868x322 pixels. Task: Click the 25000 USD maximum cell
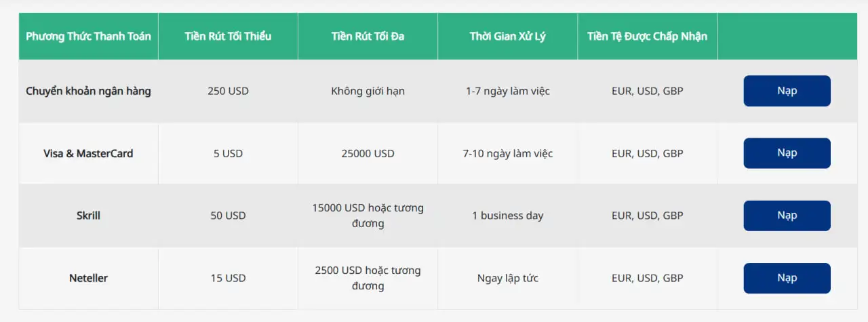[x=368, y=153]
